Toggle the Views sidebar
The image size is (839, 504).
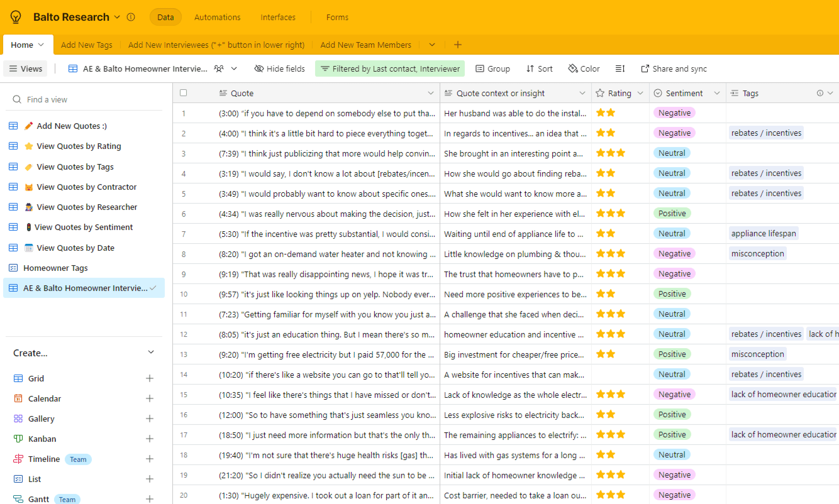(x=25, y=68)
